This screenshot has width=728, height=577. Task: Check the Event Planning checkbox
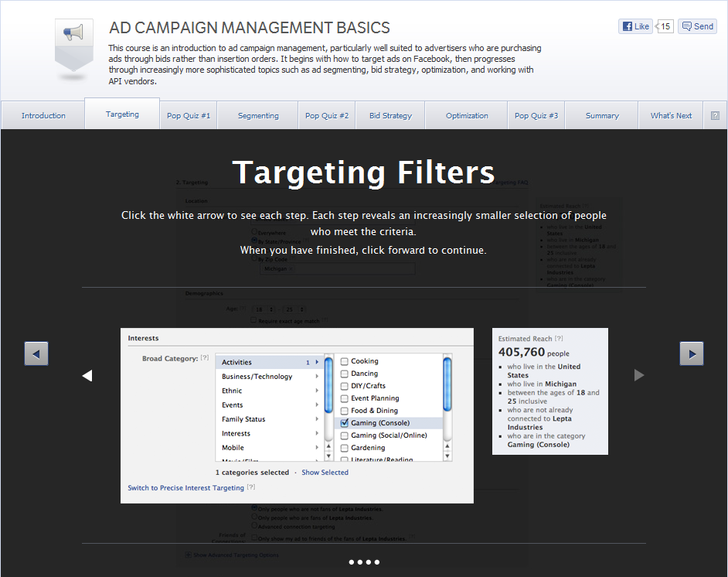[x=345, y=398]
